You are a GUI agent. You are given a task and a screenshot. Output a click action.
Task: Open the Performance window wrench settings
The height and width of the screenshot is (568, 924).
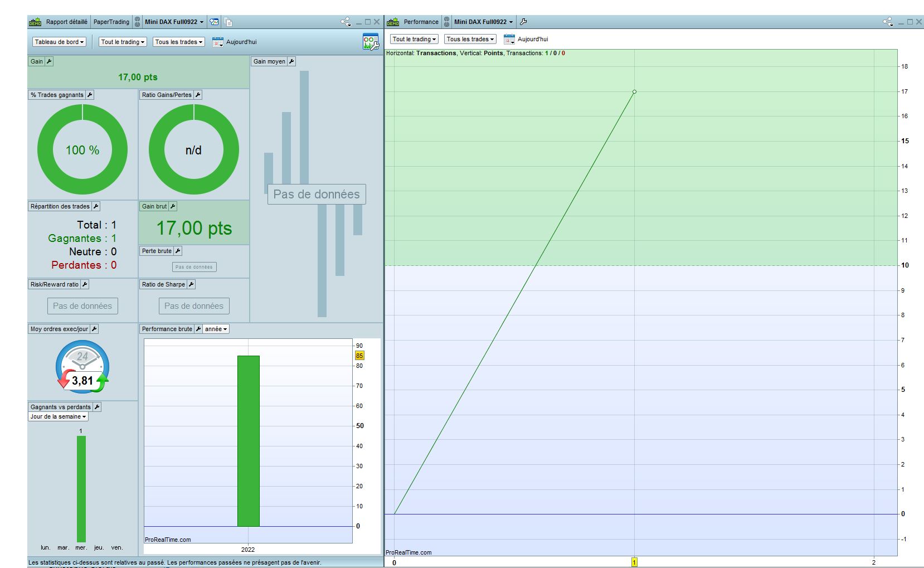(x=523, y=22)
